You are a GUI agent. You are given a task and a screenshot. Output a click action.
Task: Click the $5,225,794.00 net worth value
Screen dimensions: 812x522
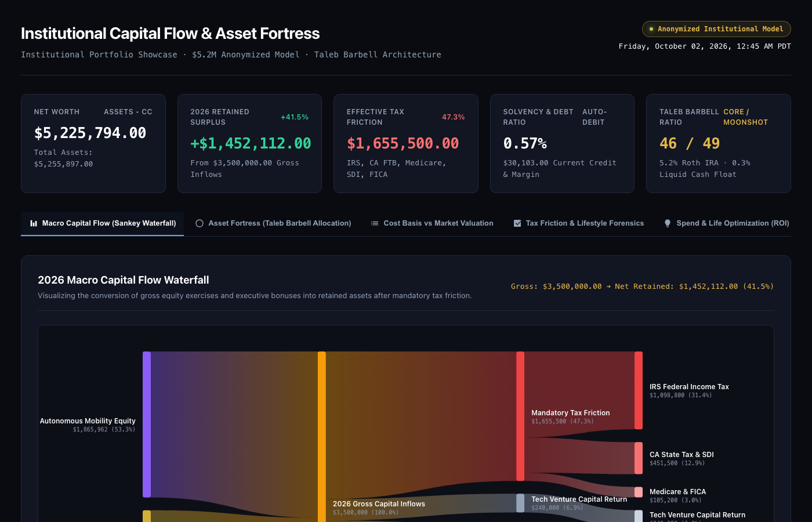(x=90, y=133)
